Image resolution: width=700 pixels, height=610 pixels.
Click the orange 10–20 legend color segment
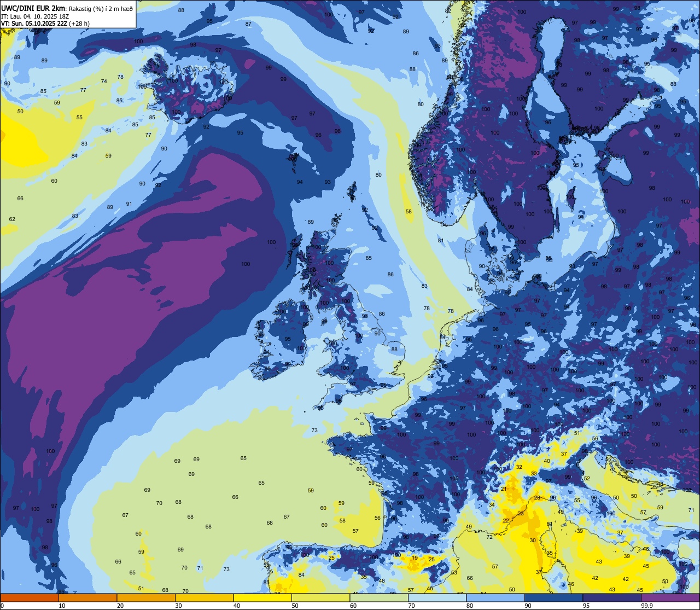pos(87,597)
